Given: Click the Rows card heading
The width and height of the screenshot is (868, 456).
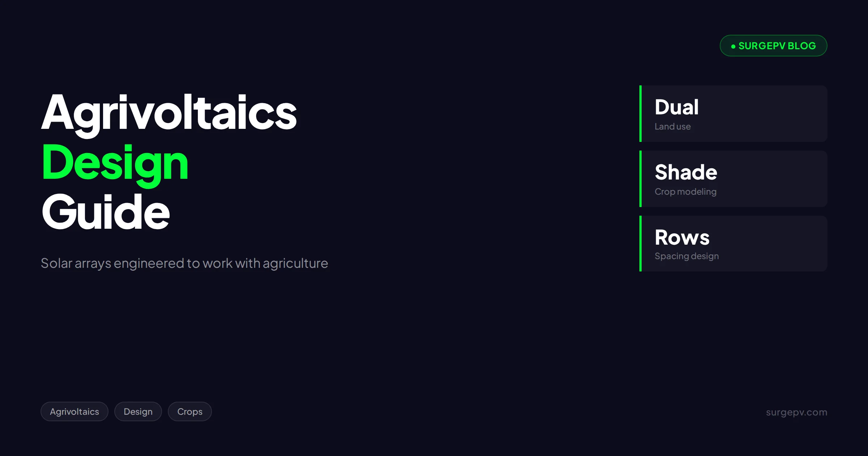Looking at the screenshot, I should tap(682, 237).
